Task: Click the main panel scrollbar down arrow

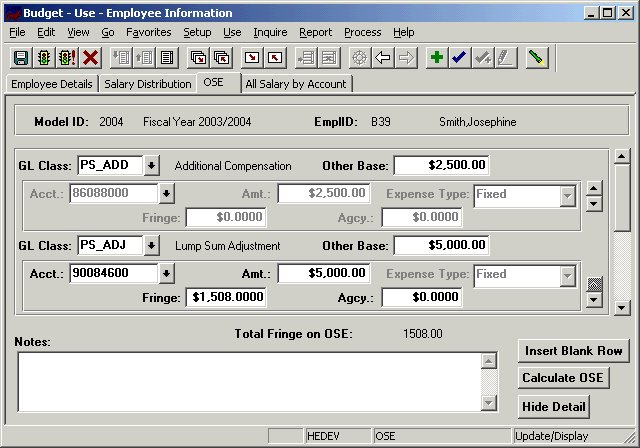Action: coord(622,308)
